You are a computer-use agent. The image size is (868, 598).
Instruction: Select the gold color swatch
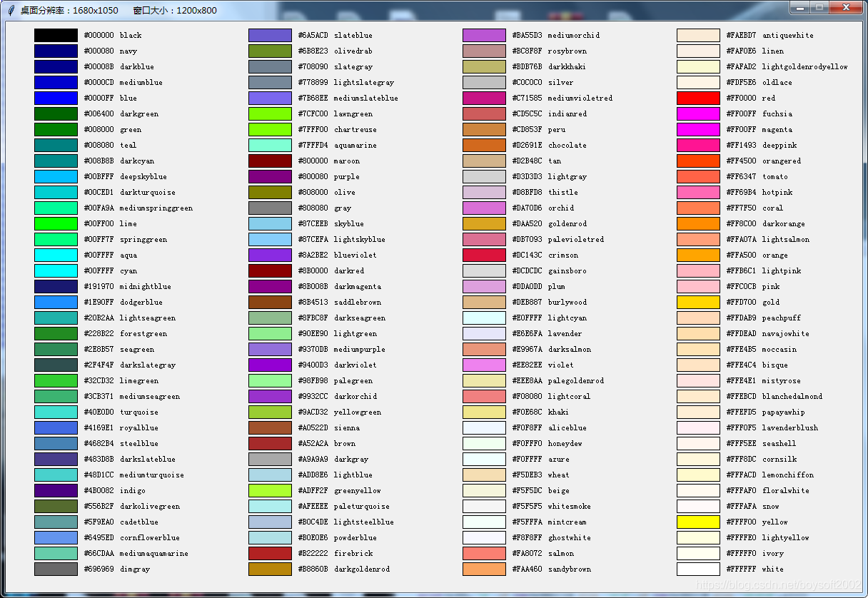pyautogui.click(x=698, y=303)
